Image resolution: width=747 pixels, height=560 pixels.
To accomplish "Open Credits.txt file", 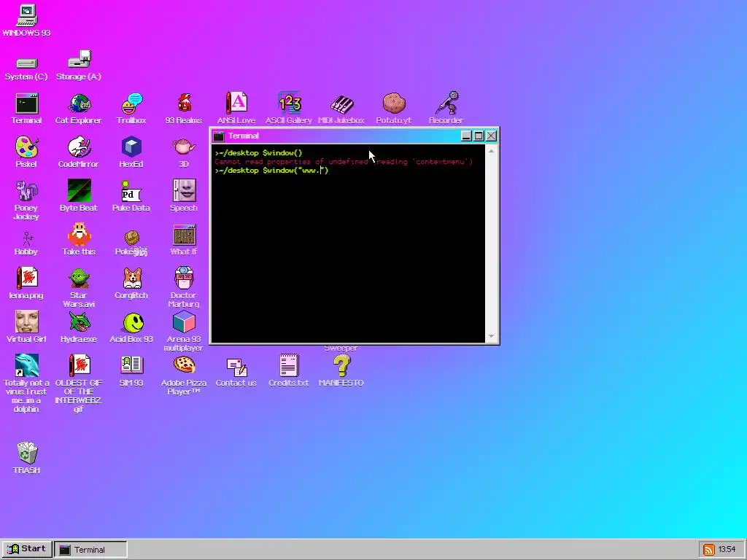I will pyautogui.click(x=289, y=370).
